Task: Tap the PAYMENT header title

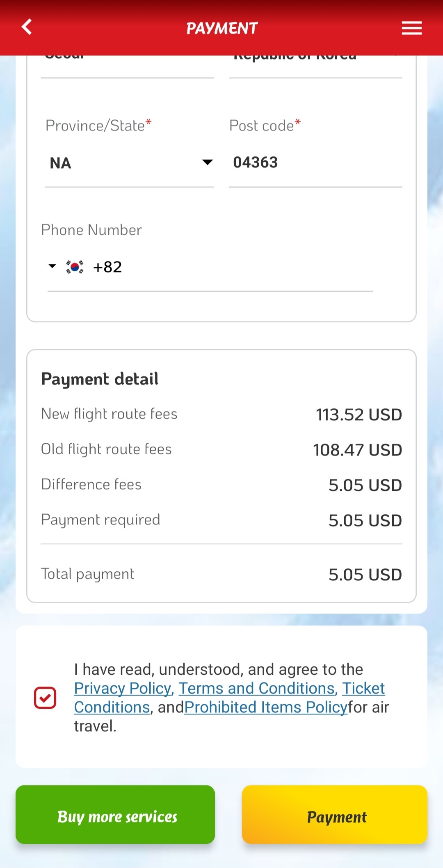Action: point(222,28)
